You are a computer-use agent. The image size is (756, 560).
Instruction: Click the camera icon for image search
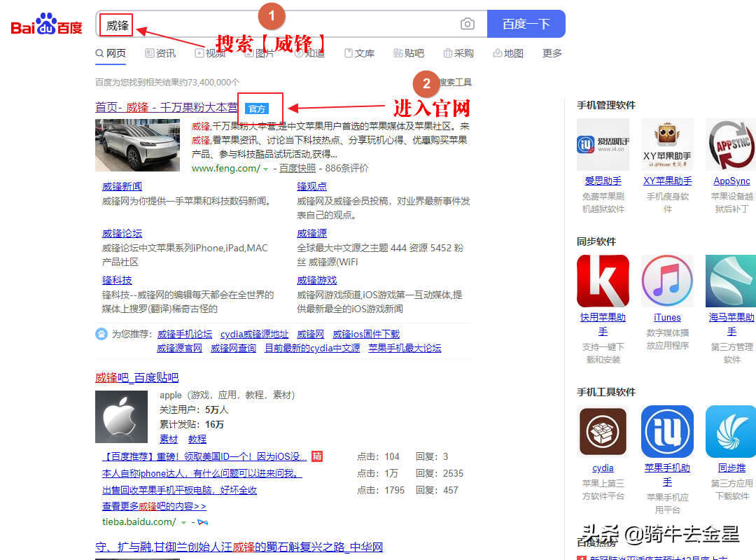click(467, 23)
